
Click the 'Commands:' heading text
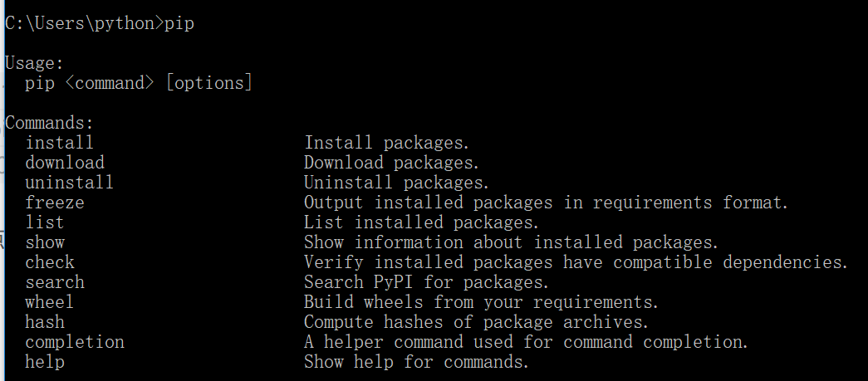click(x=49, y=123)
